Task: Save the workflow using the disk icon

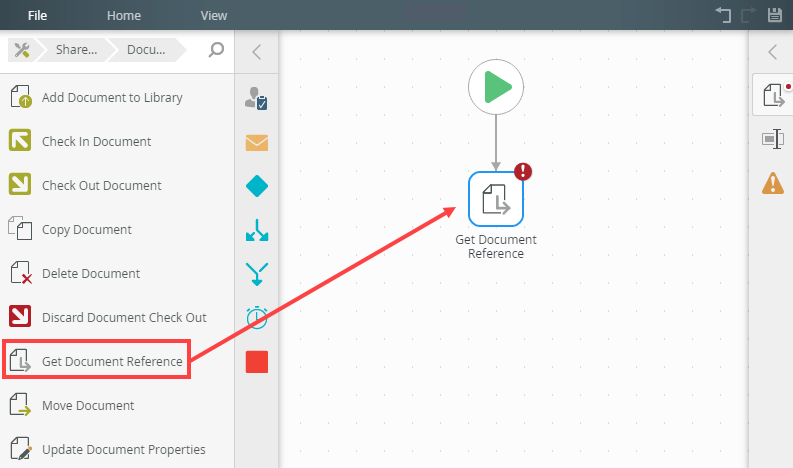Action: tap(775, 15)
